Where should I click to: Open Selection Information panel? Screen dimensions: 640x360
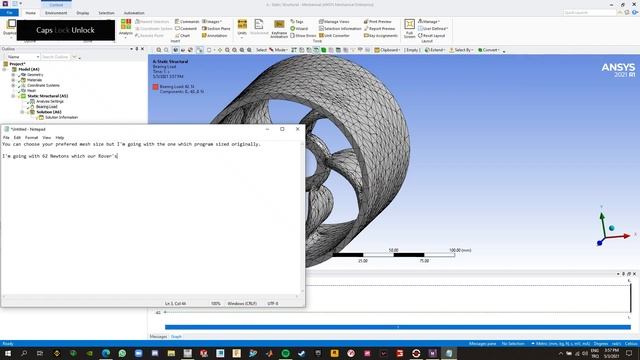[x=340, y=29]
